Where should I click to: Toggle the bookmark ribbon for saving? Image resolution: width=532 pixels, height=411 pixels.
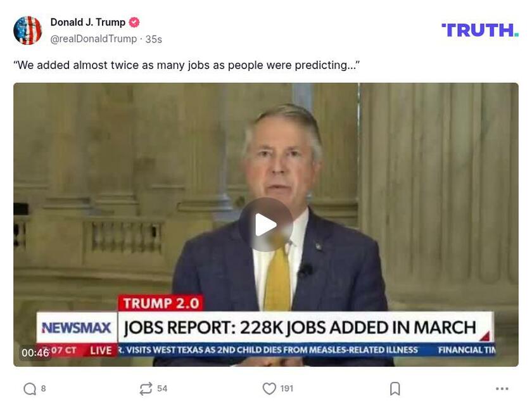(x=393, y=389)
